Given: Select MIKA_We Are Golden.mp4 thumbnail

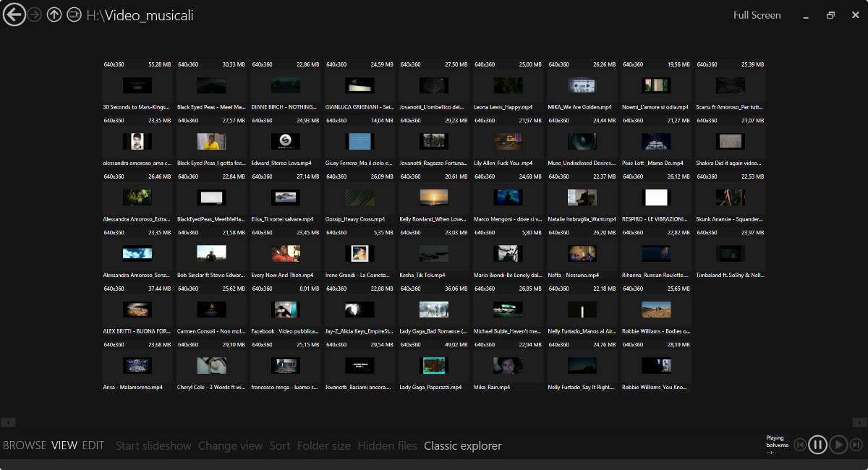Looking at the screenshot, I should coord(582,86).
